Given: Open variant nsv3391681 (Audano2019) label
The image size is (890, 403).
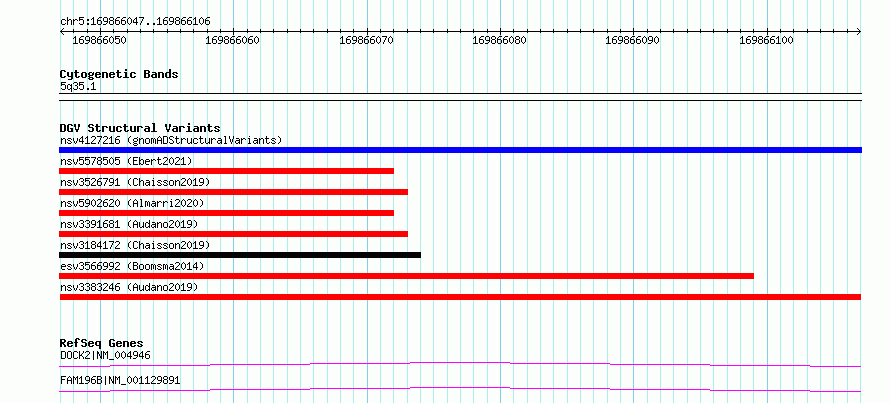Looking at the screenshot, I should [129, 224].
